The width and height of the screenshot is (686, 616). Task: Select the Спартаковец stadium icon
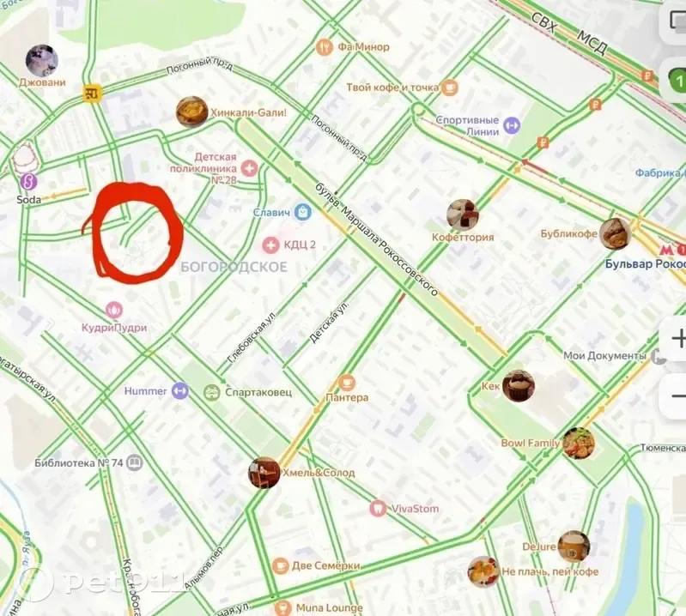pyautogui.click(x=212, y=392)
